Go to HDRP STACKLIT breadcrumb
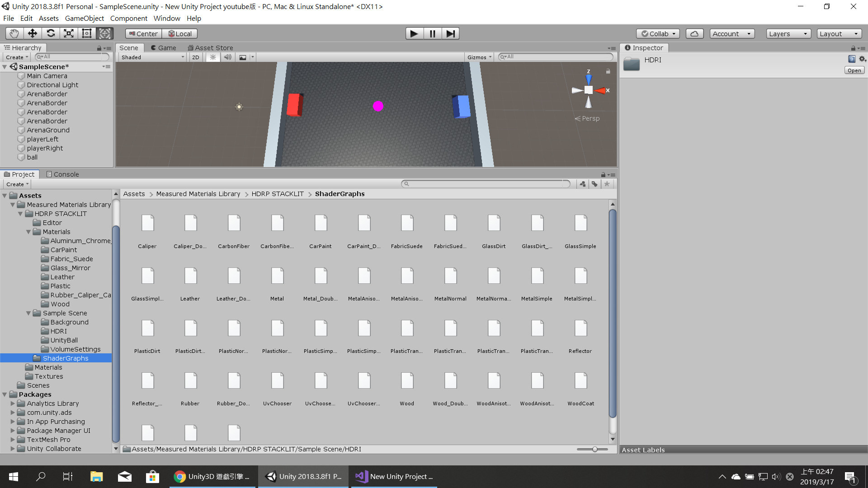Viewport: 868px width, 488px height. click(x=278, y=194)
